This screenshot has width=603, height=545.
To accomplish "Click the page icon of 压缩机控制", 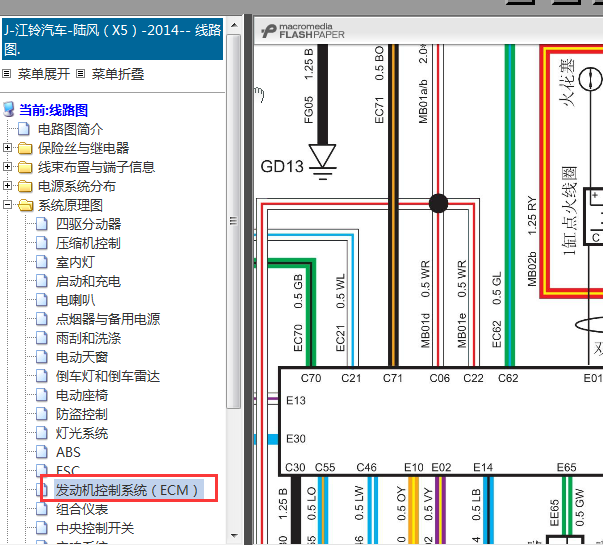I will coord(42,243).
